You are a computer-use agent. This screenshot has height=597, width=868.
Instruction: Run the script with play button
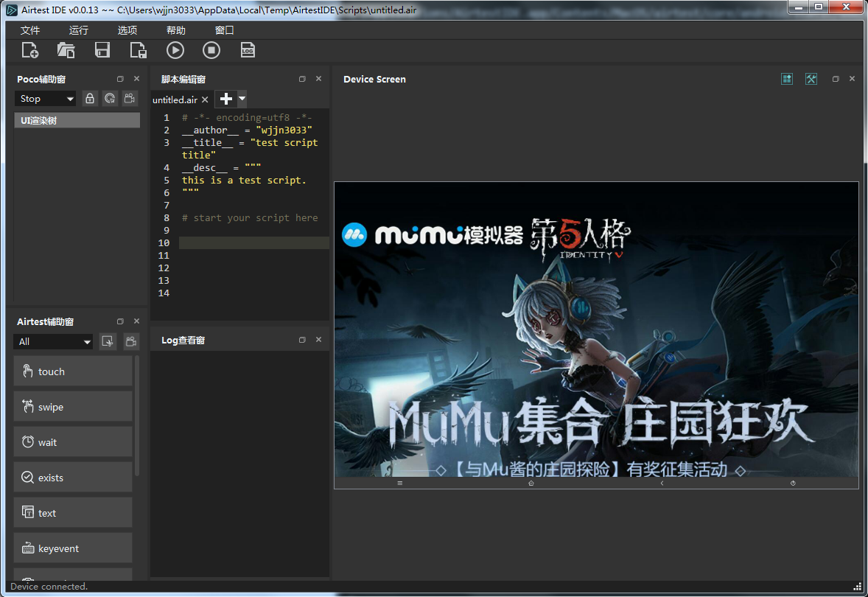tap(175, 50)
